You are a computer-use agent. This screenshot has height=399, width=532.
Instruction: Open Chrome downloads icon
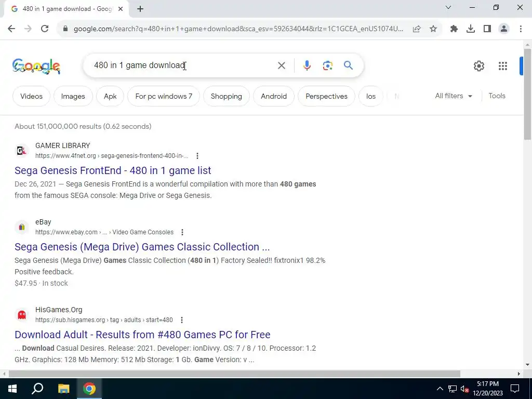(x=471, y=29)
